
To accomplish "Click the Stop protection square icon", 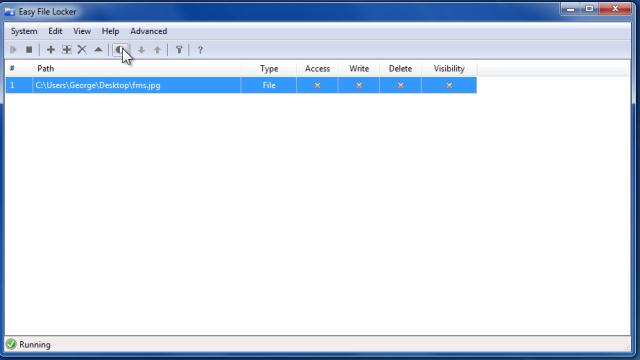I will (29, 50).
